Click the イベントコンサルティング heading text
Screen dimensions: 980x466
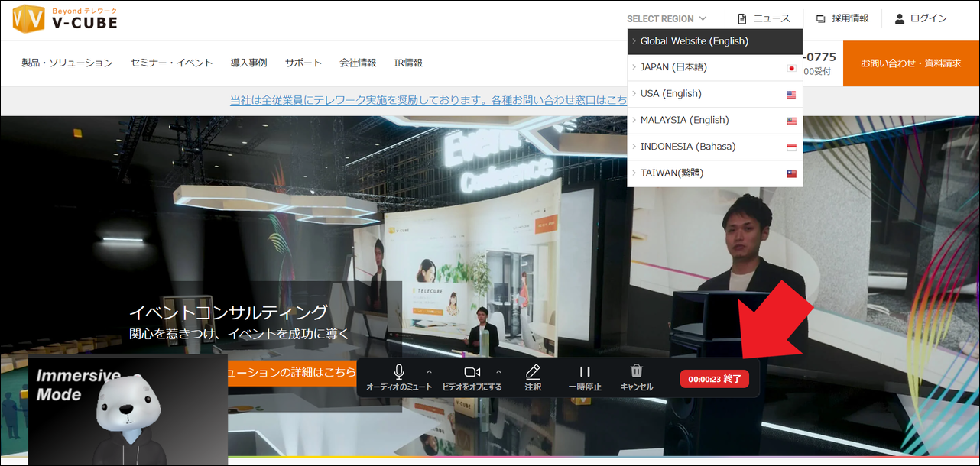point(228,312)
